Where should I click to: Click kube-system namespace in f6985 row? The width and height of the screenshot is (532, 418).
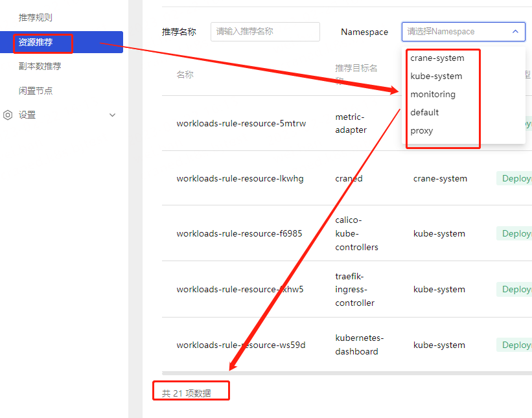coord(439,233)
